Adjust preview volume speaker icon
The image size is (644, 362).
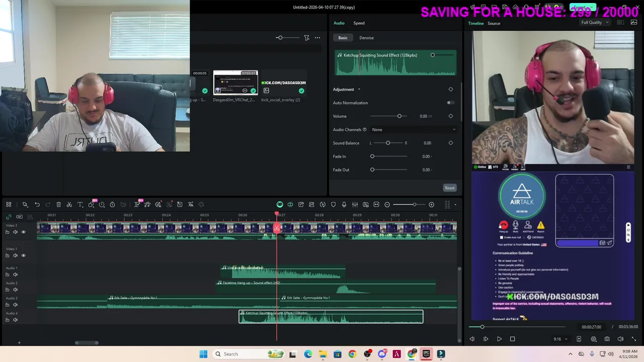pos(620,339)
